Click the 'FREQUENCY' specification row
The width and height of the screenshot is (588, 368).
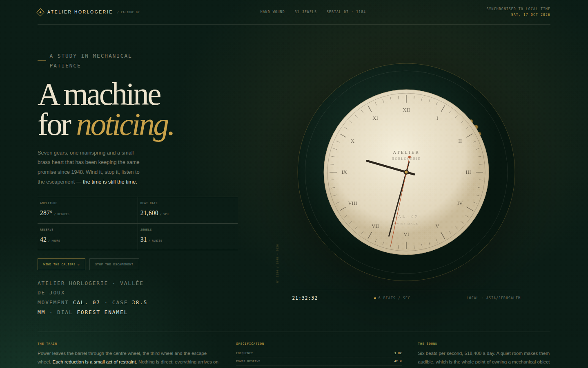[x=319, y=353]
